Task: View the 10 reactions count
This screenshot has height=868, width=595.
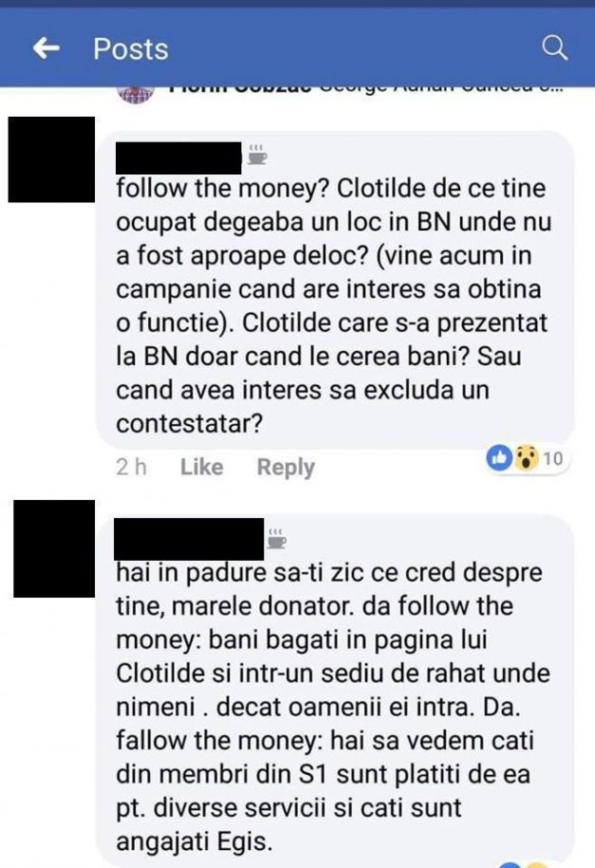Action: point(552,458)
